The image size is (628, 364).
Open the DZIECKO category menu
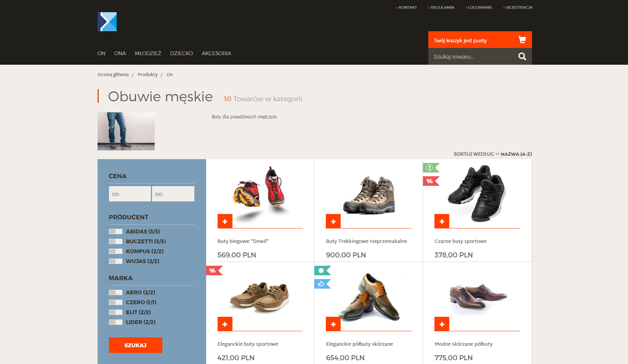point(181,53)
